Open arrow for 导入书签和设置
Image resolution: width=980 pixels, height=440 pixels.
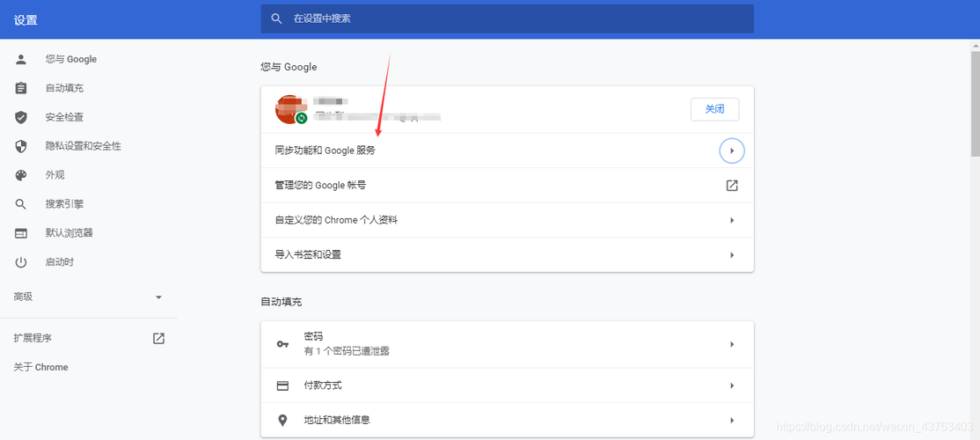[732, 255]
